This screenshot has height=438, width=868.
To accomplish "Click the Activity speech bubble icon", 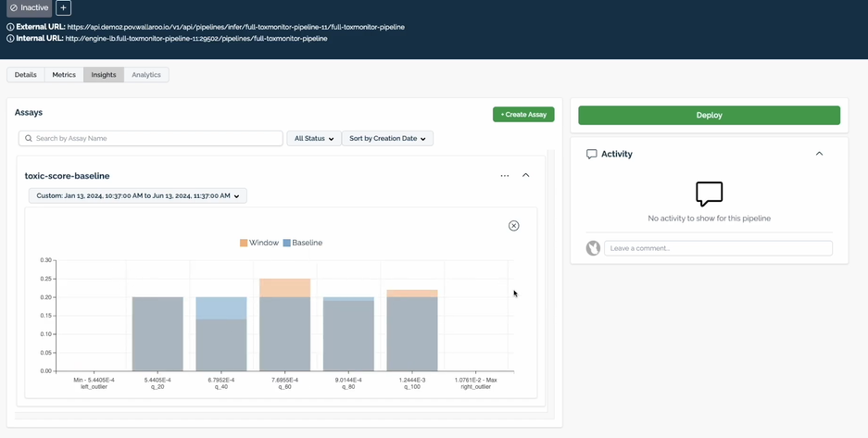I will (592, 154).
